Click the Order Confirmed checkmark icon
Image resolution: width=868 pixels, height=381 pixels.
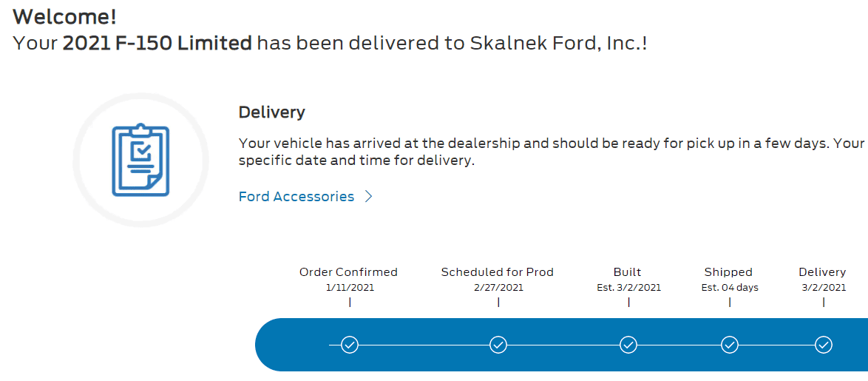(x=350, y=345)
